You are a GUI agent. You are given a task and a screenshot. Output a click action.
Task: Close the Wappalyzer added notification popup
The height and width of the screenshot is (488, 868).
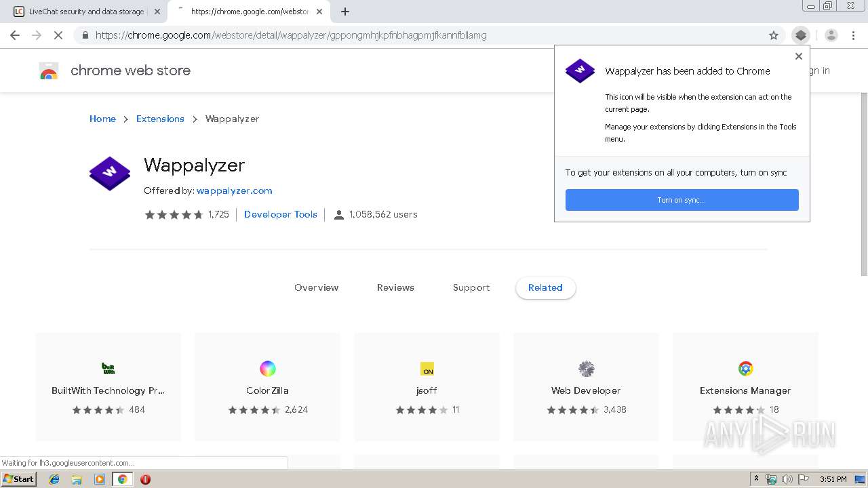point(799,56)
